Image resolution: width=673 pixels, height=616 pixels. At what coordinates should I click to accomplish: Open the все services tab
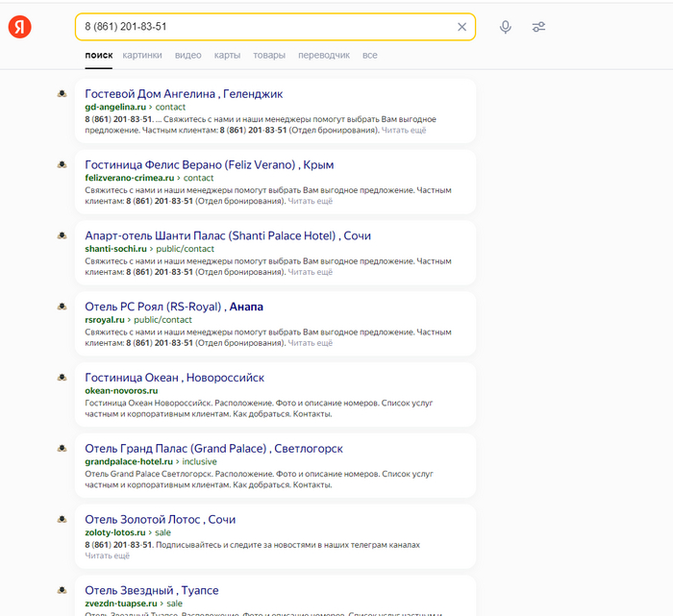[x=369, y=56]
